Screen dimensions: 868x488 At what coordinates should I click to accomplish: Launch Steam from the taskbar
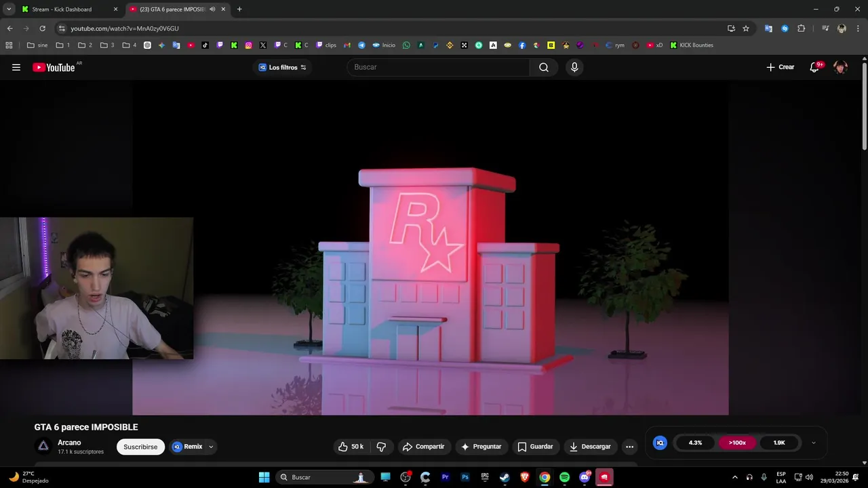505,477
